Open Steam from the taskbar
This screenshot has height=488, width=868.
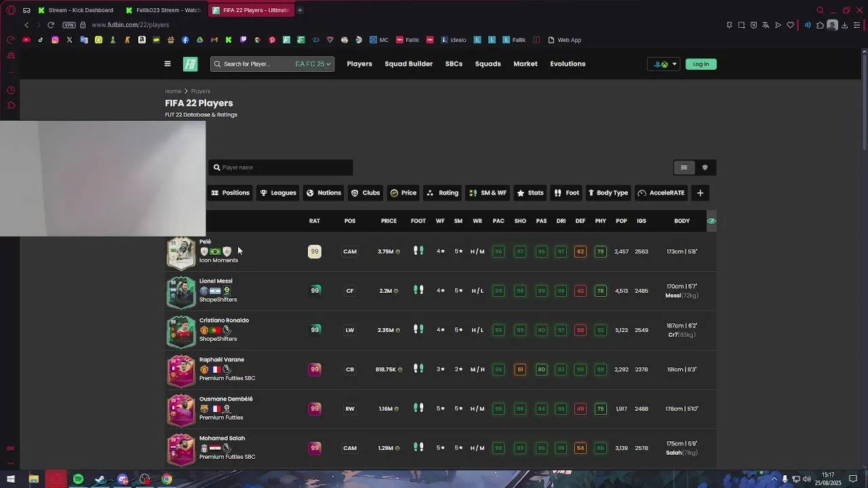coord(100,479)
